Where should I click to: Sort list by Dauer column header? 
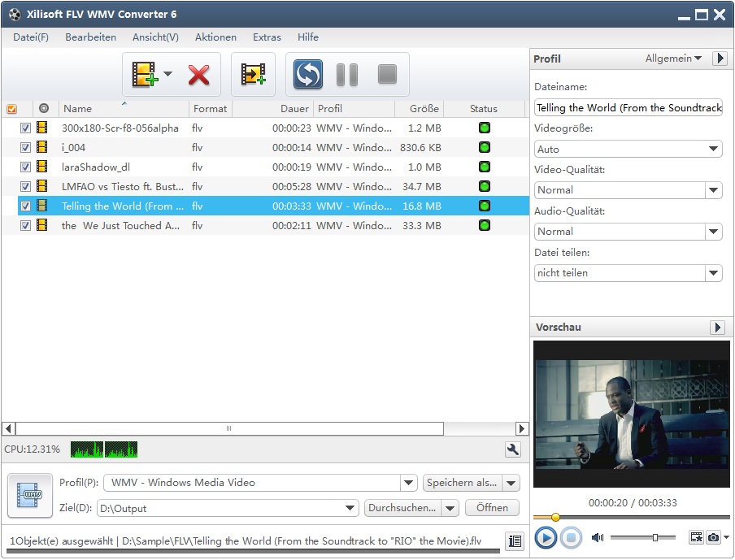(x=273, y=109)
